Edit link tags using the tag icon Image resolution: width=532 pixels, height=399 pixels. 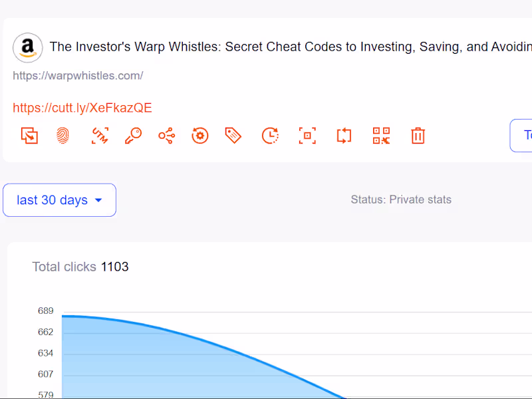coord(233,135)
